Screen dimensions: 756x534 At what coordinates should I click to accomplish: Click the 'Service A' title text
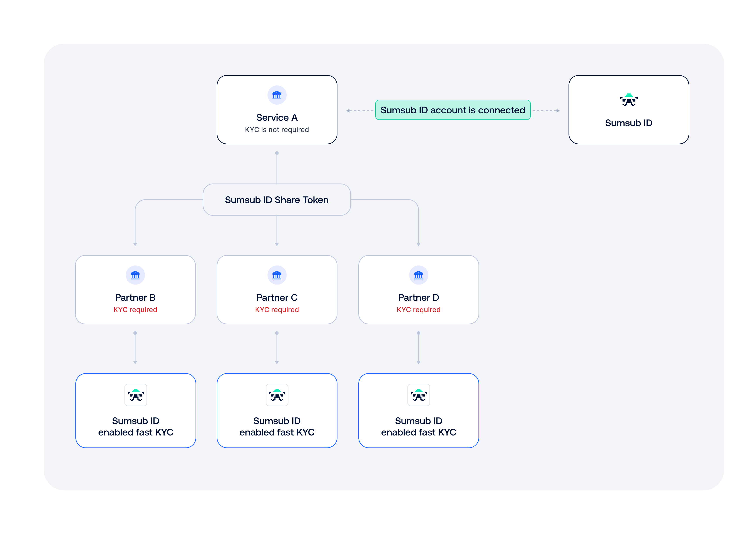coord(277,117)
